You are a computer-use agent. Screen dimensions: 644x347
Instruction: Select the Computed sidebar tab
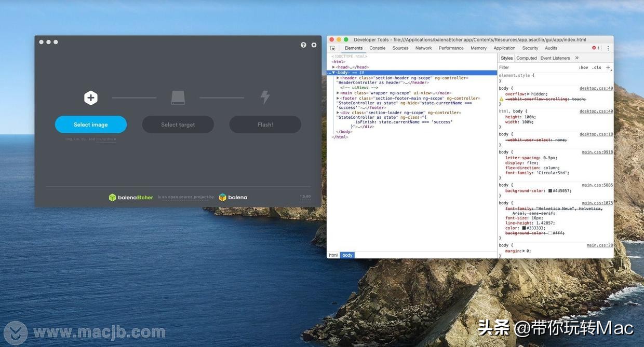[x=527, y=58]
